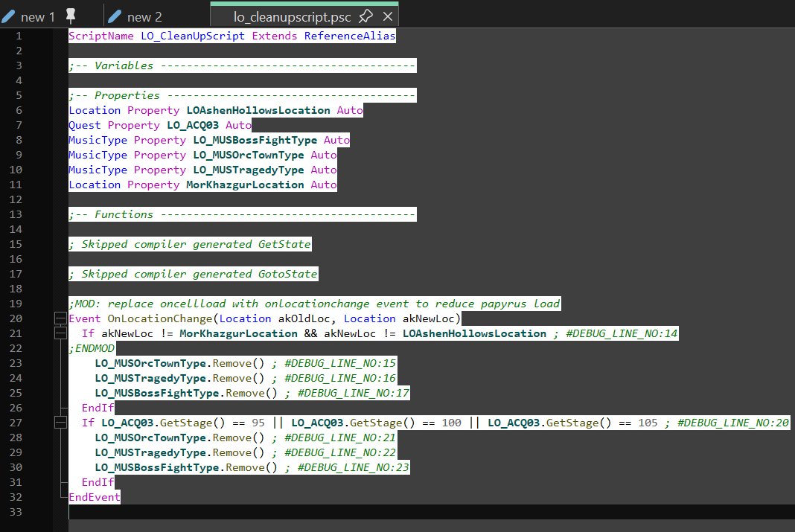Screen dimensions: 795x532
Task: Unpin the new 1 tab pin icon
Action: [x=71, y=16]
